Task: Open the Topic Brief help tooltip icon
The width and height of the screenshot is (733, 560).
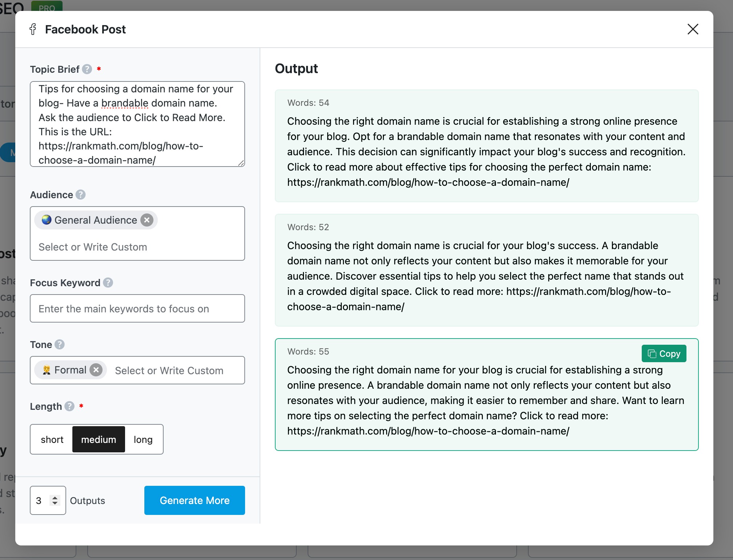Action: coord(87,69)
